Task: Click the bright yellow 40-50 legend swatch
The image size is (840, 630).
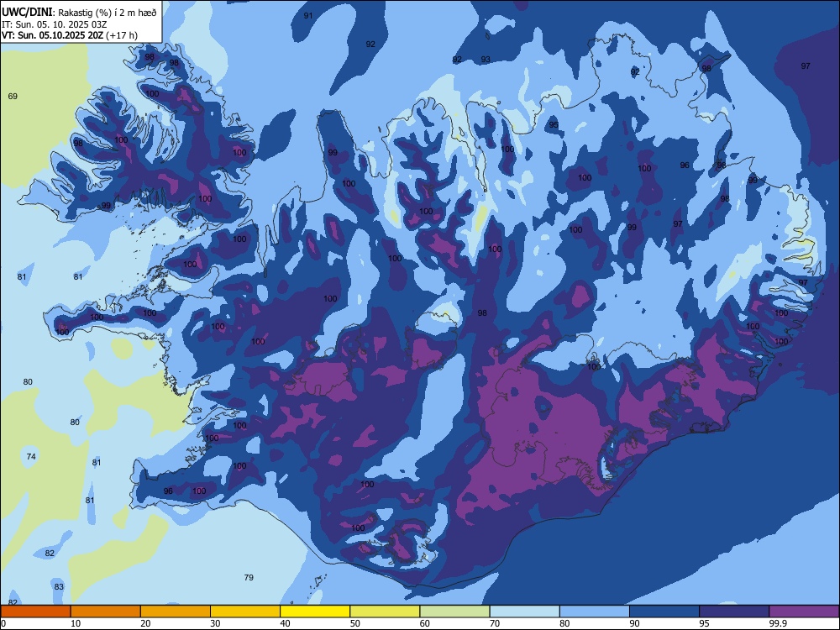Action: (315, 612)
